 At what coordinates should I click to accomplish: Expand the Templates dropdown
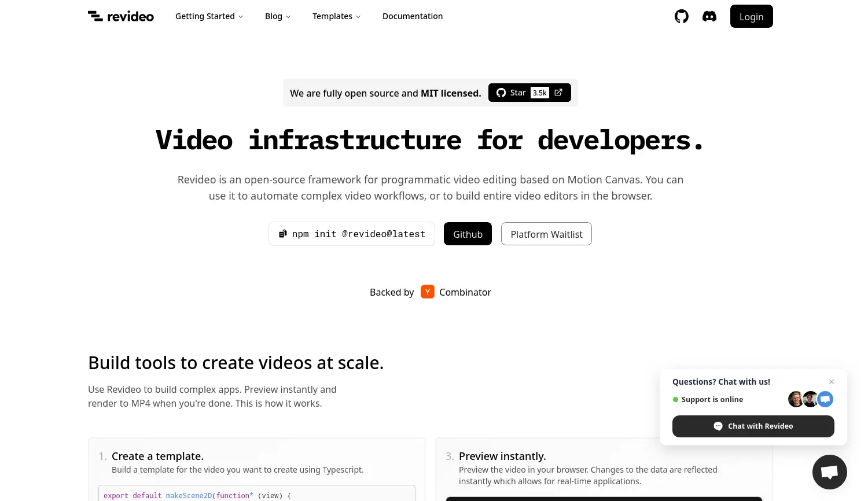coord(336,16)
